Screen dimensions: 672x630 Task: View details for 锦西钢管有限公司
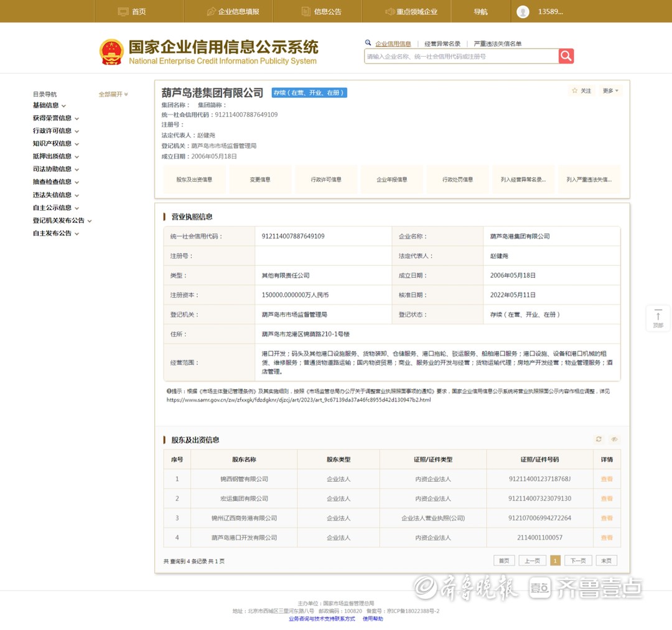pyautogui.click(x=607, y=479)
